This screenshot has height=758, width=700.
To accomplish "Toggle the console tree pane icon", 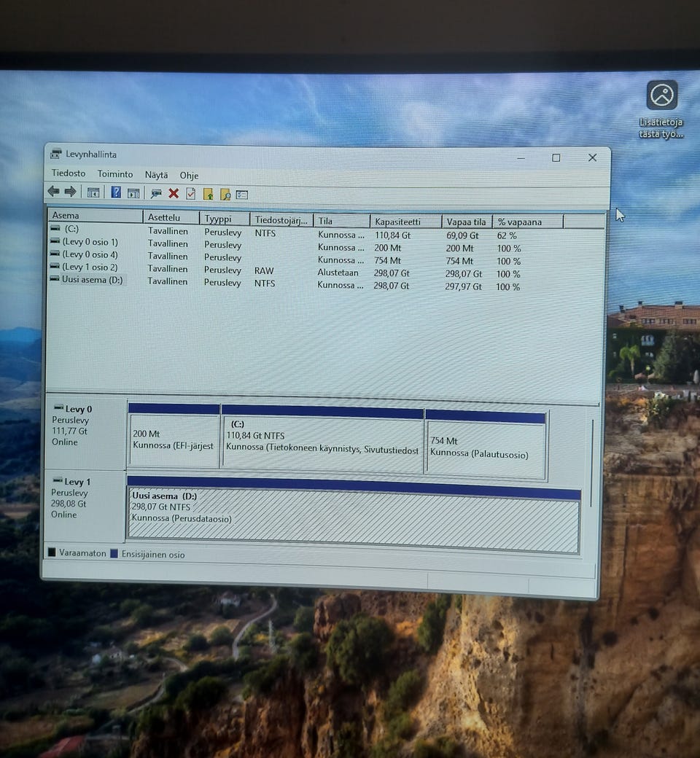I will tap(93, 192).
